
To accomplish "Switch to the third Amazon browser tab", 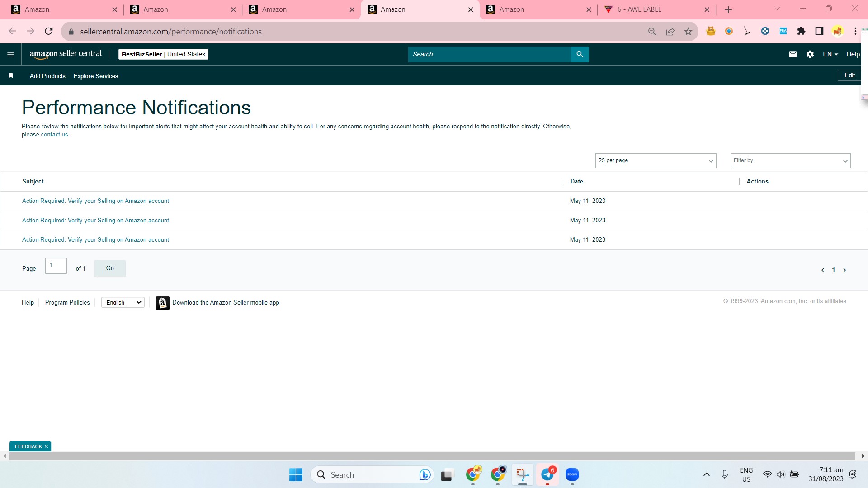I will pos(301,9).
